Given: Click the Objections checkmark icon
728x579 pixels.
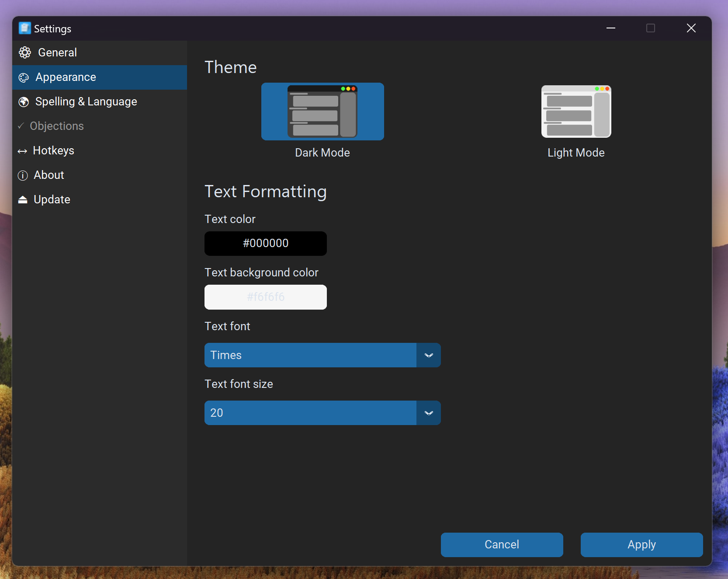Looking at the screenshot, I should click(x=21, y=126).
